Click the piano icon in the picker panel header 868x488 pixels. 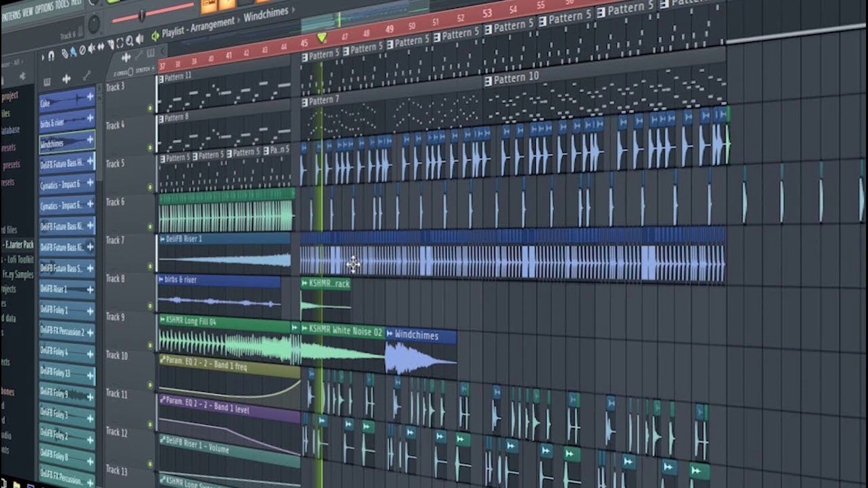pos(47,82)
